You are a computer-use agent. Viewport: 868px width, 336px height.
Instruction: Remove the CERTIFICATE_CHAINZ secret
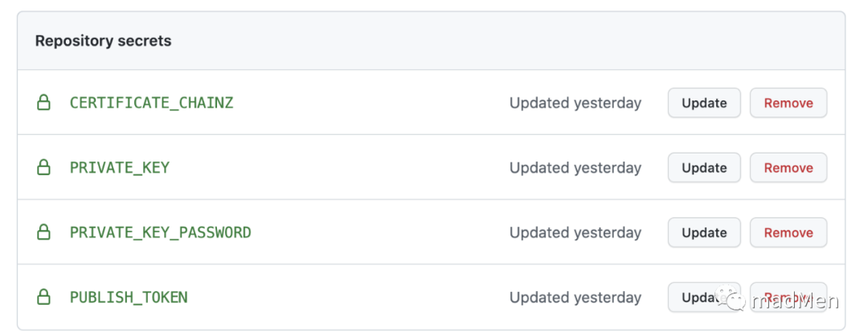click(x=788, y=103)
